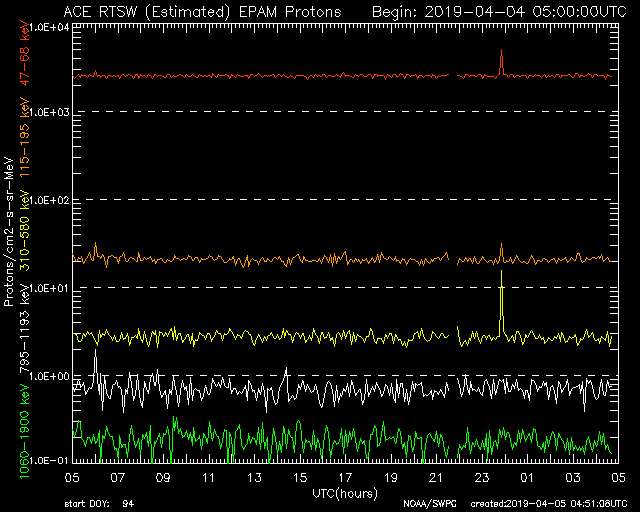The image size is (640, 512).
Task: Click the tall yellow spike near hour 23
Action: (x=501, y=300)
